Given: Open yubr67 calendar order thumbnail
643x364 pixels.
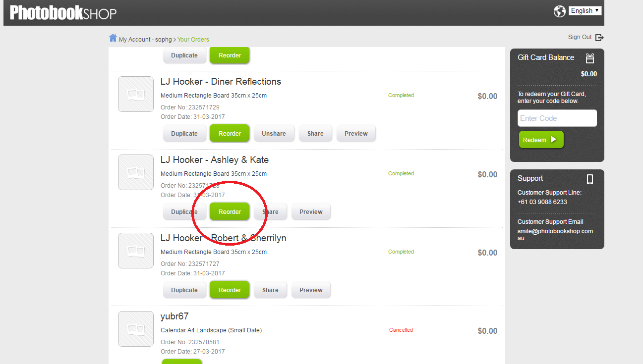Looking at the screenshot, I should point(136,329).
